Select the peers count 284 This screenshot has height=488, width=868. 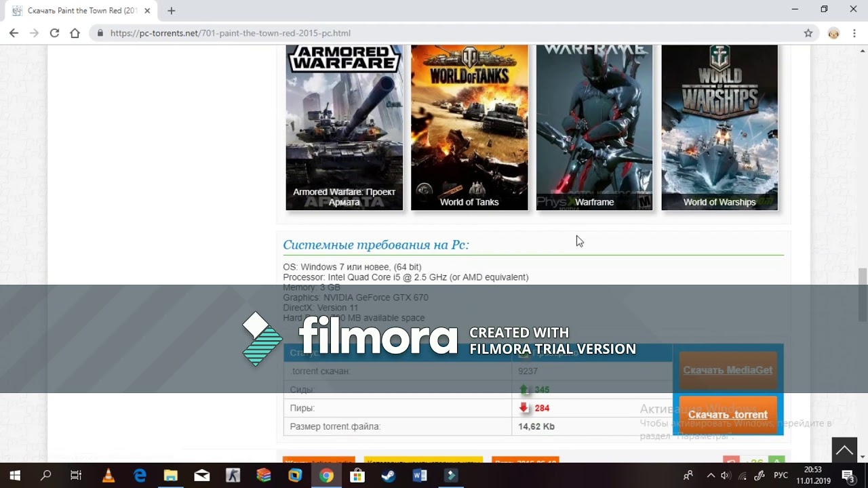coord(542,408)
